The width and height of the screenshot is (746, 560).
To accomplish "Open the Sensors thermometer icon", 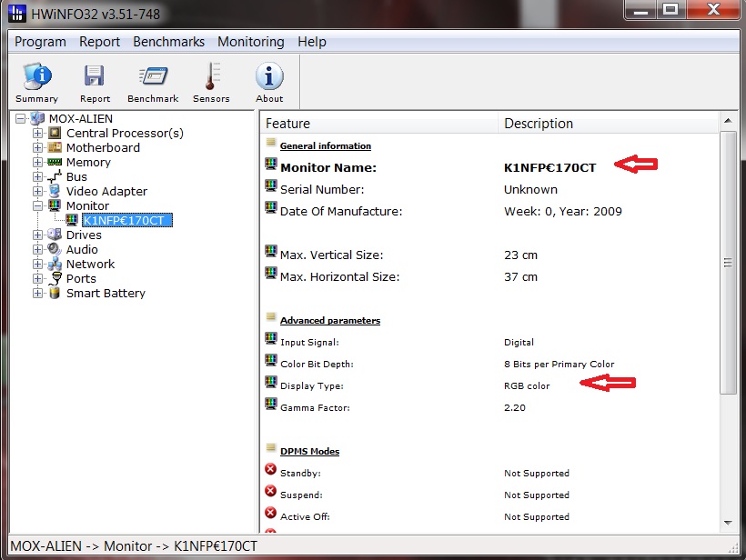I will tap(212, 76).
